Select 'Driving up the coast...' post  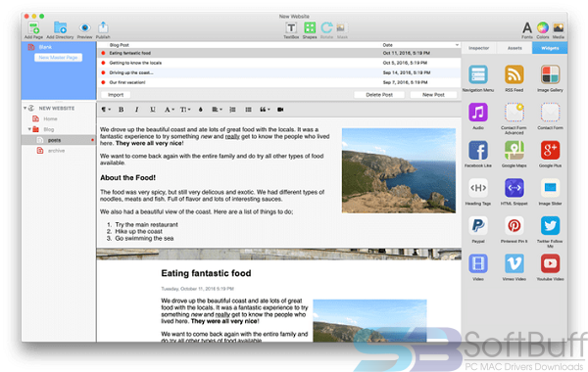pos(279,72)
